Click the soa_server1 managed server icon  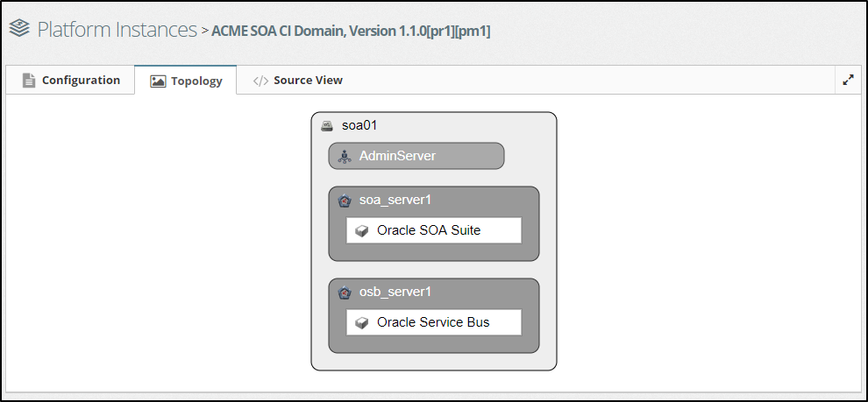(345, 201)
